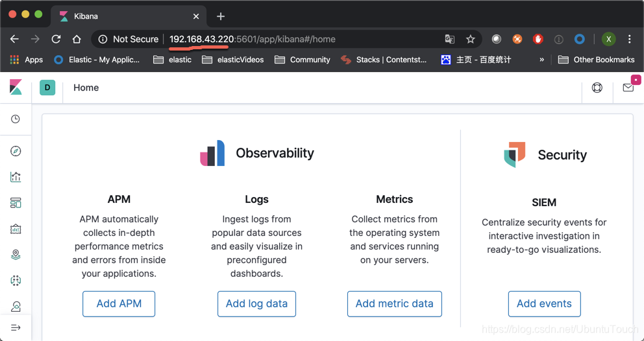This screenshot has width=644, height=341.
Task: Click the Add log data button
Action: pyautogui.click(x=256, y=303)
